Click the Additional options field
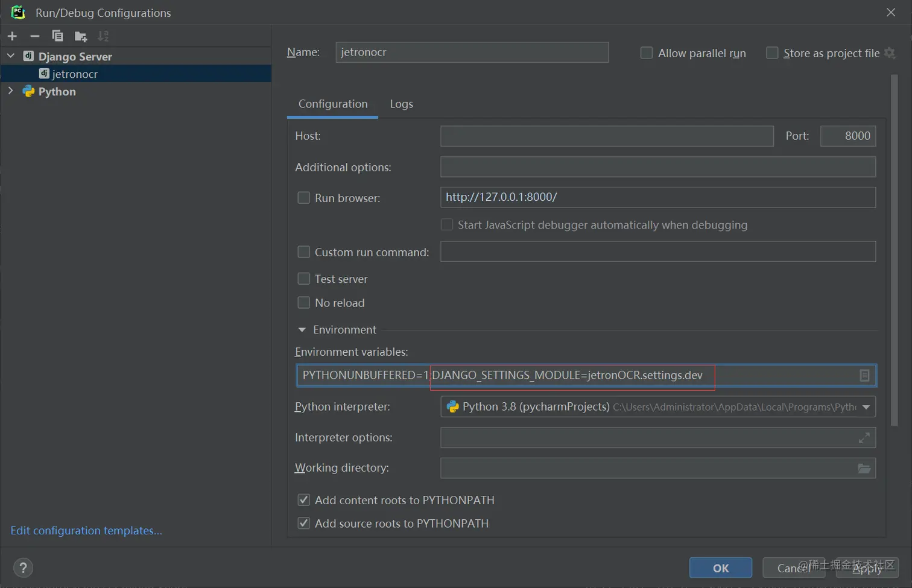The height and width of the screenshot is (588, 912). point(658,167)
